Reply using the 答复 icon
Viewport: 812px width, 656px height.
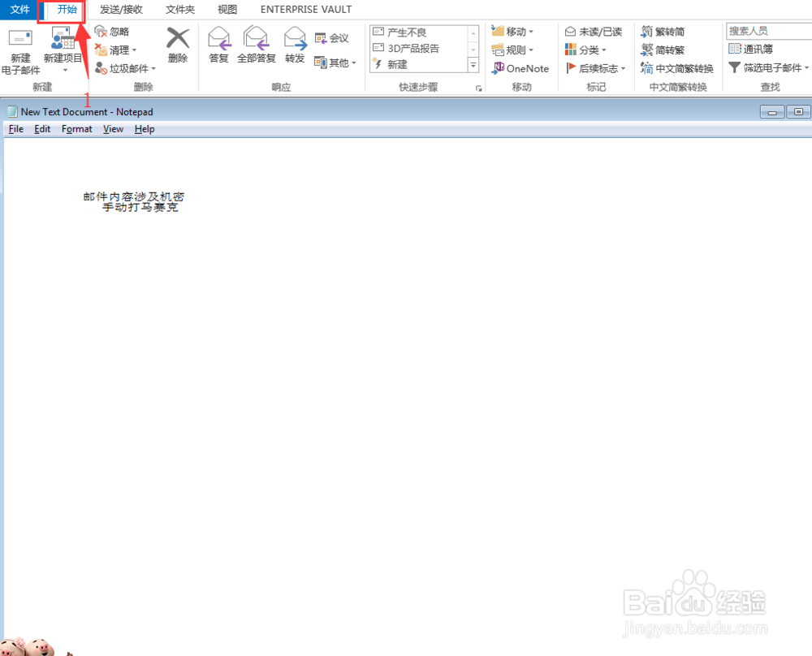tap(219, 45)
